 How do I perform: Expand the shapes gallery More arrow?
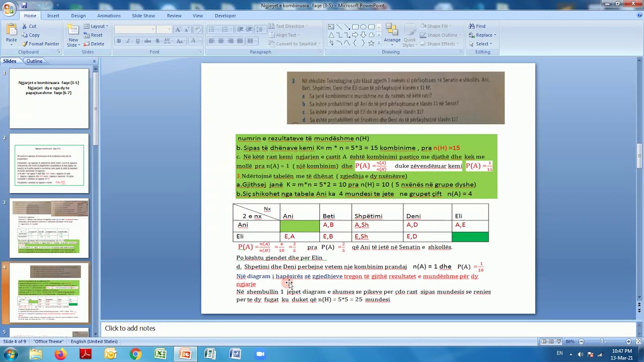(378, 44)
